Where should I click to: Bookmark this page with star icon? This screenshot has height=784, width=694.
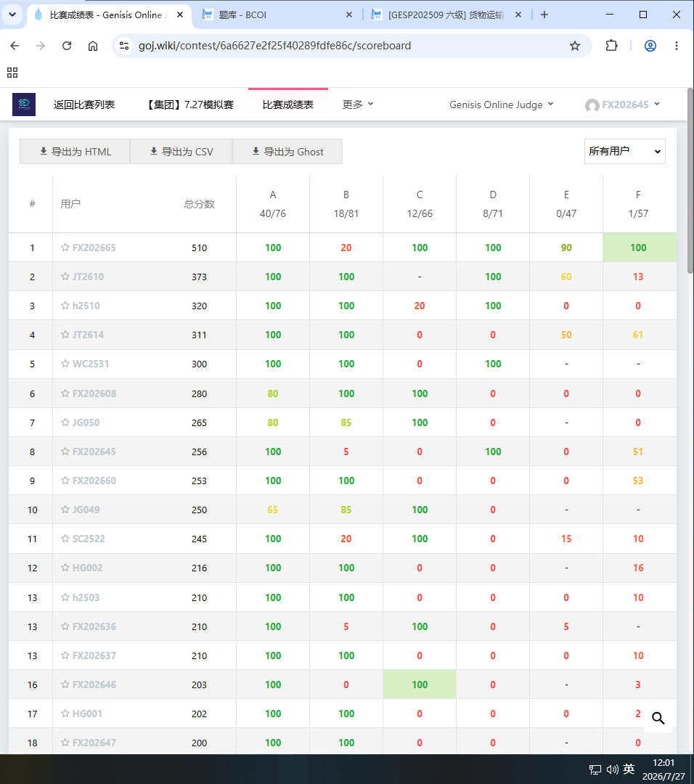tap(574, 46)
